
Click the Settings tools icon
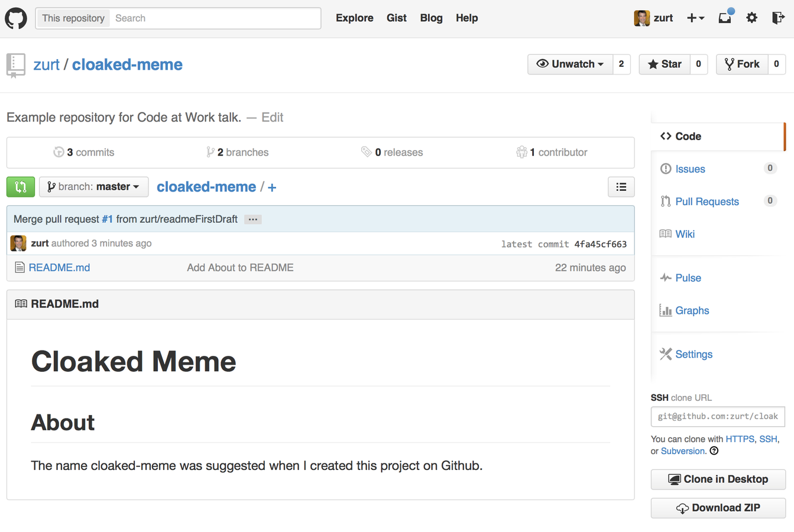666,353
